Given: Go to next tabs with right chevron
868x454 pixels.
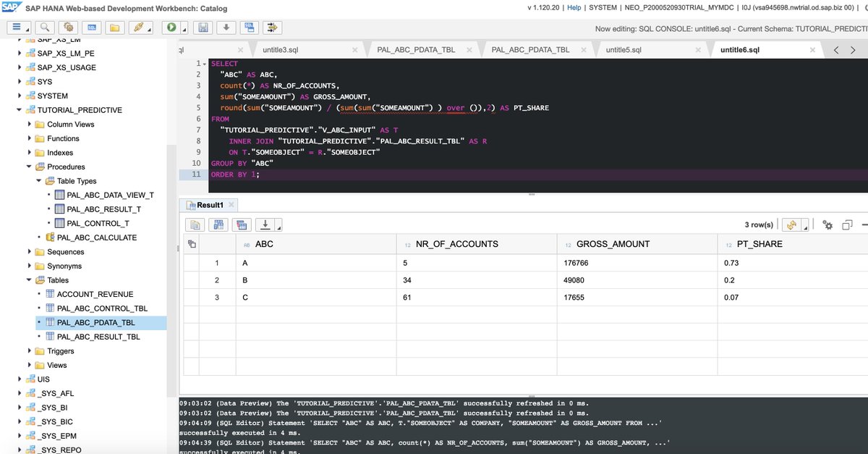Looking at the screenshot, I should 854,50.
